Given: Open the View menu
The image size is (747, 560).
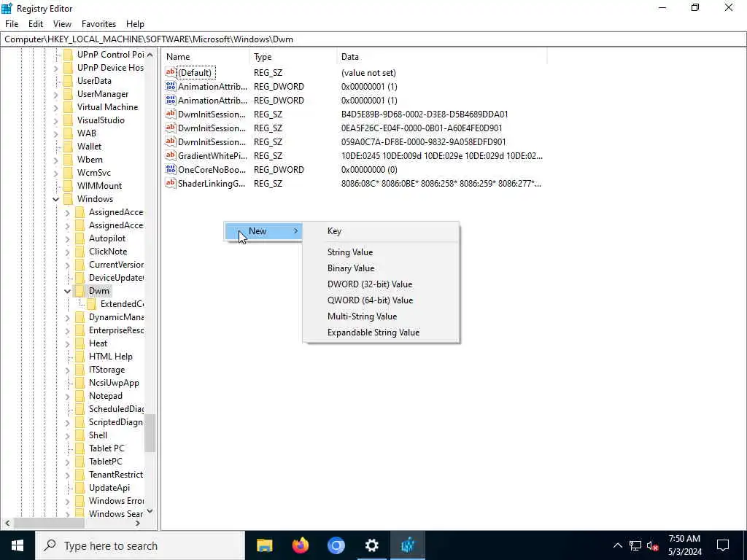Looking at the screenshot, I should coord(62,24).
